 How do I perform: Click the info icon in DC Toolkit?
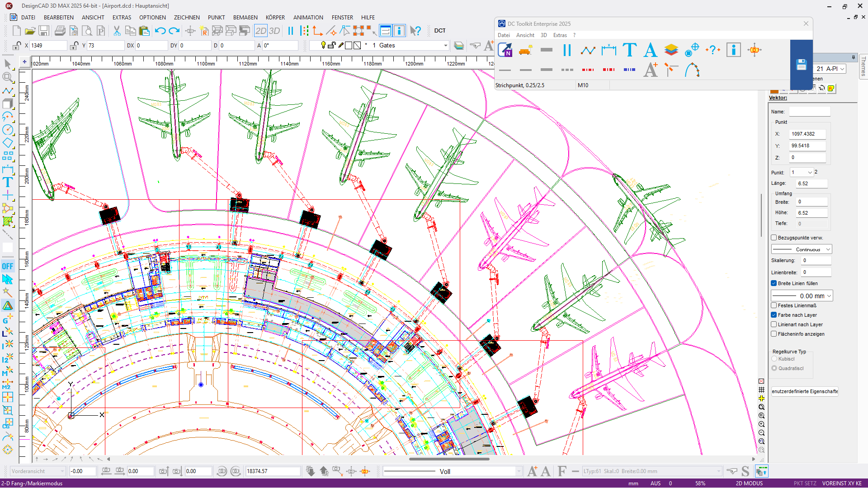tap(733, 50)
